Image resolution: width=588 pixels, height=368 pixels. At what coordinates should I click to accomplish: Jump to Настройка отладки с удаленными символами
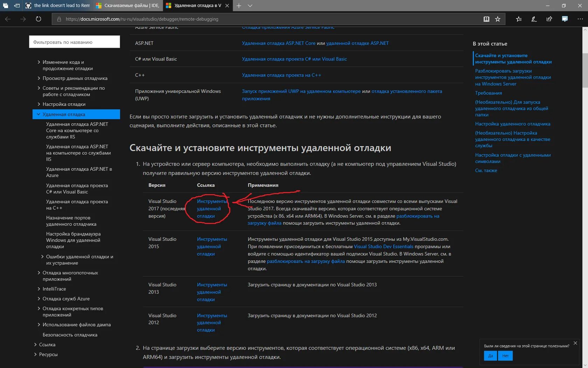point(513,158)
